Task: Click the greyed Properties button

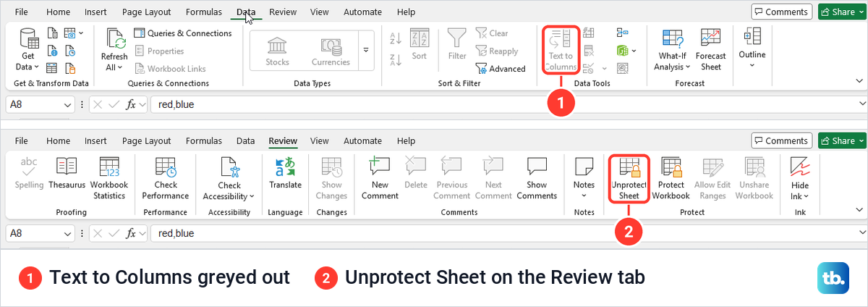Action: click(x=158, y=51)
